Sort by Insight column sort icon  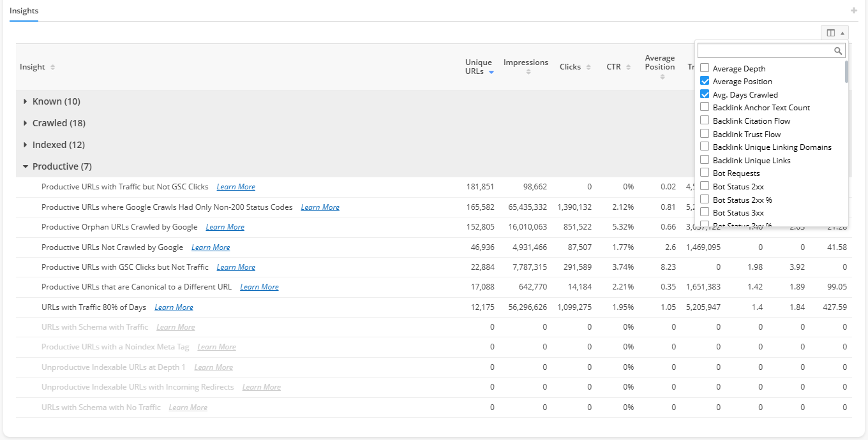tap(53, 68)
